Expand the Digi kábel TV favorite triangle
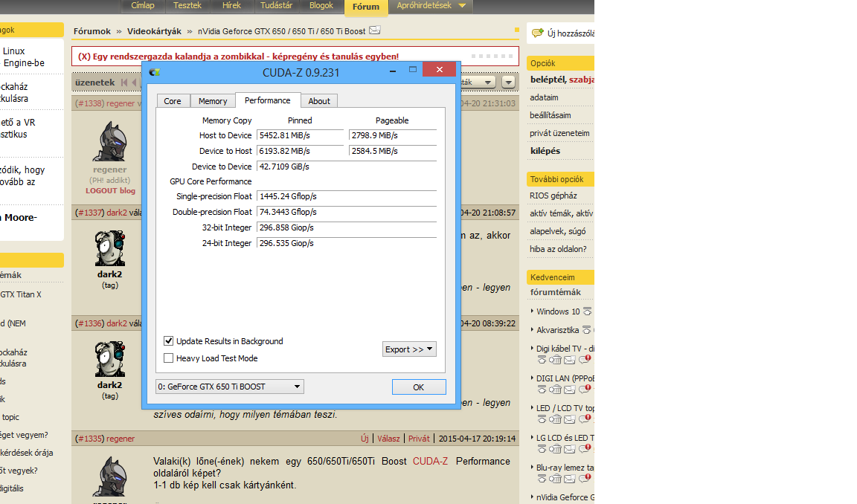857x504 pixels. 533,348
